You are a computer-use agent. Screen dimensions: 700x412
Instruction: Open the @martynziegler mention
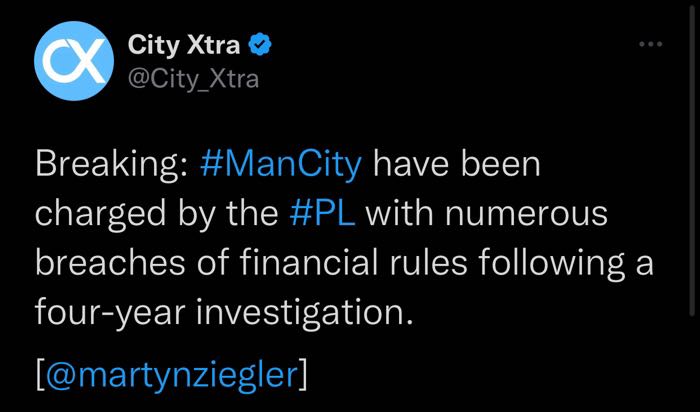point(171,375)
